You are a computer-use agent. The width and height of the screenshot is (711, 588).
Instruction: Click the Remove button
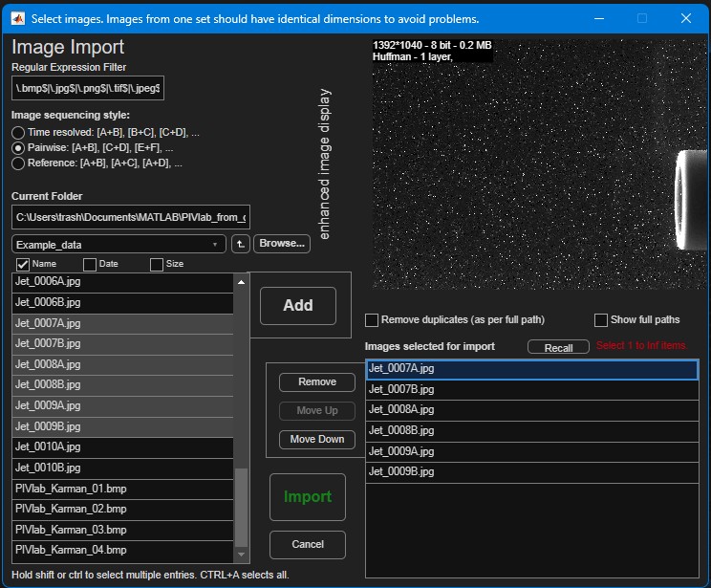(317, 382)
